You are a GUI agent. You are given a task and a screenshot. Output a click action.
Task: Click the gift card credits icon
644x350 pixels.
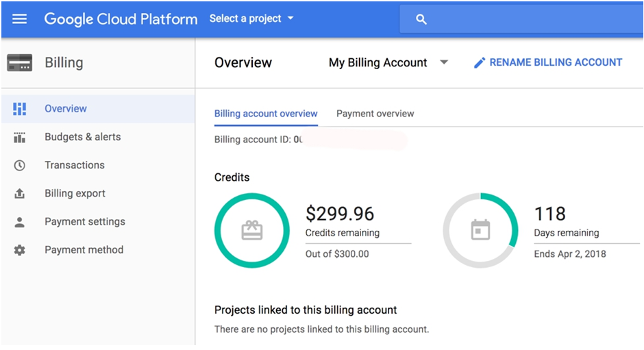[251, 230]
